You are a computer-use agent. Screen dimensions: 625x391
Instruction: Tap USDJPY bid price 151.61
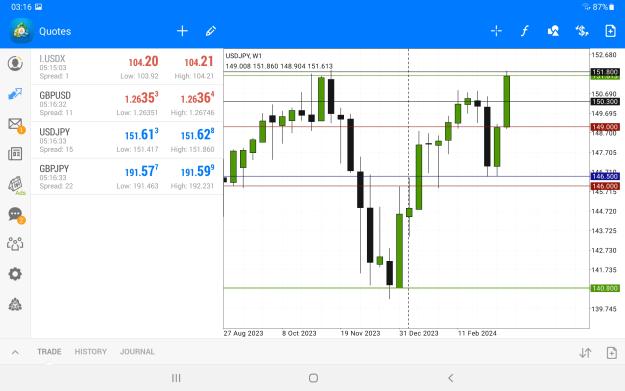(142, 135)
